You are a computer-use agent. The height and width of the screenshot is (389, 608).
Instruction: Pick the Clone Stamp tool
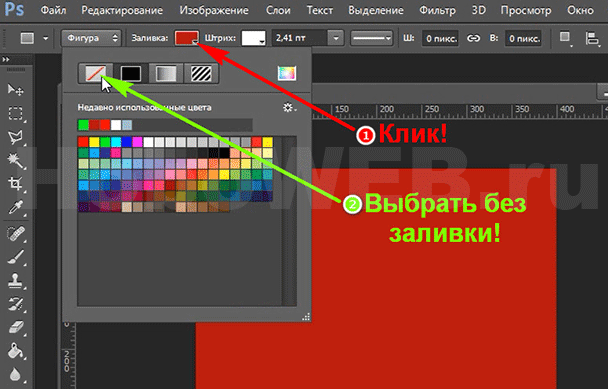point(16,280)
